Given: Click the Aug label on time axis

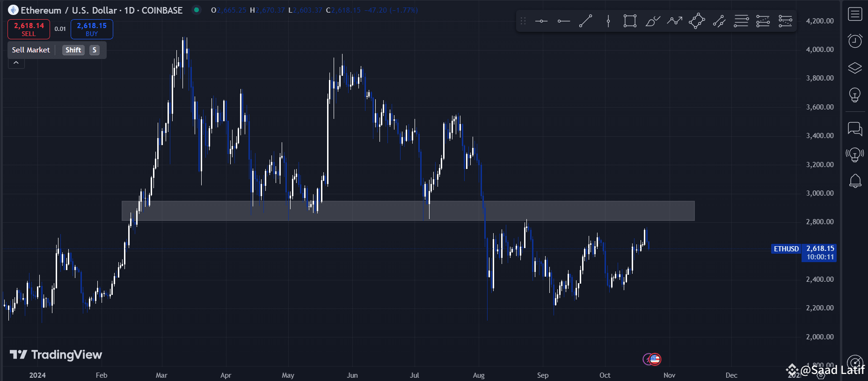Looking at the screenshot, I should (x=479, y=375).
